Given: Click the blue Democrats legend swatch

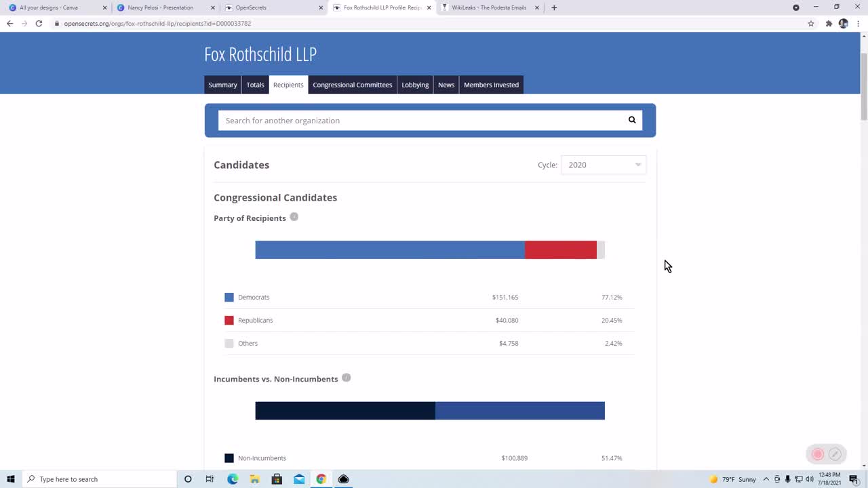Looking at the screenshot, I should (229, 297).
